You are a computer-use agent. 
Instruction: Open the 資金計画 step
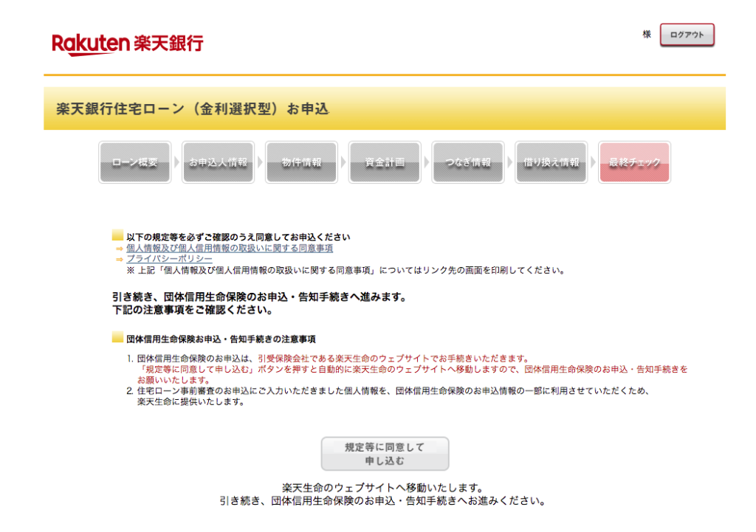click(x=385, y=162)
